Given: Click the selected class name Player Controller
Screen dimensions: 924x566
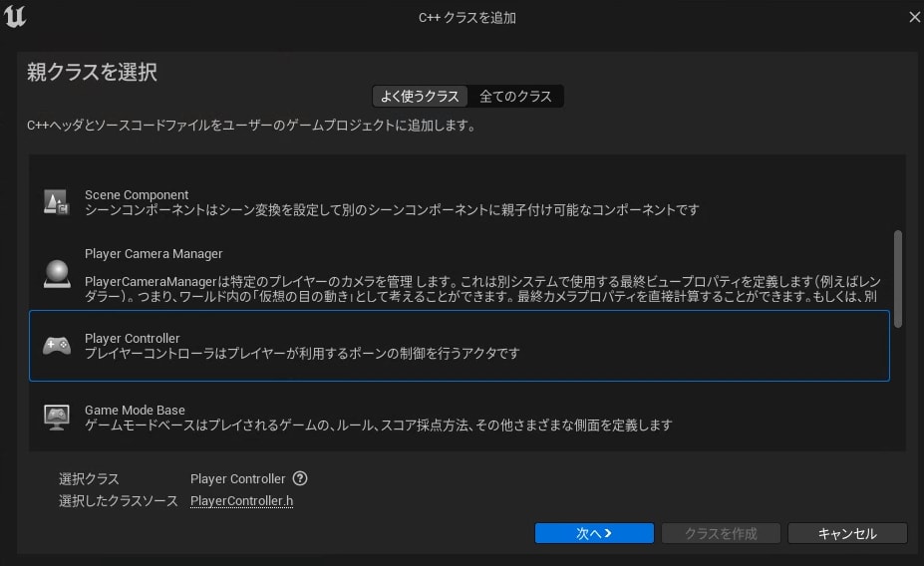Looking at the screenshot, I should [x=238, y=479].
